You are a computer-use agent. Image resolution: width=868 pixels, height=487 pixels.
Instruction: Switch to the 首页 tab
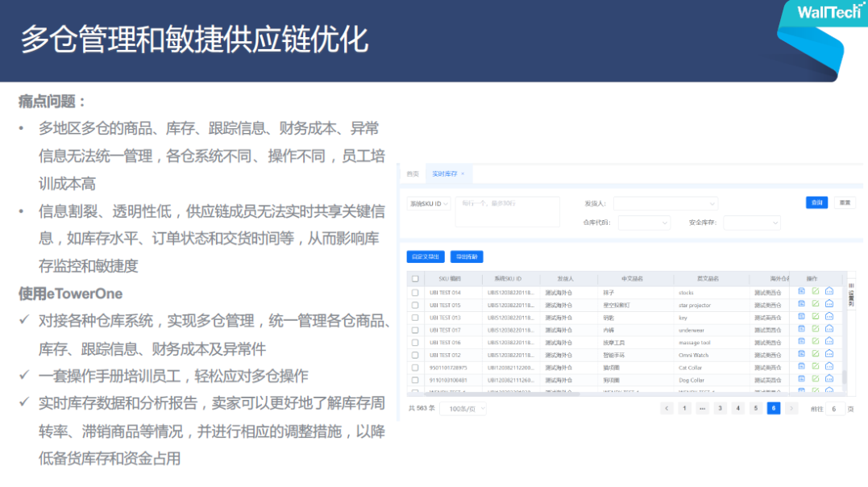pos(413,174)
